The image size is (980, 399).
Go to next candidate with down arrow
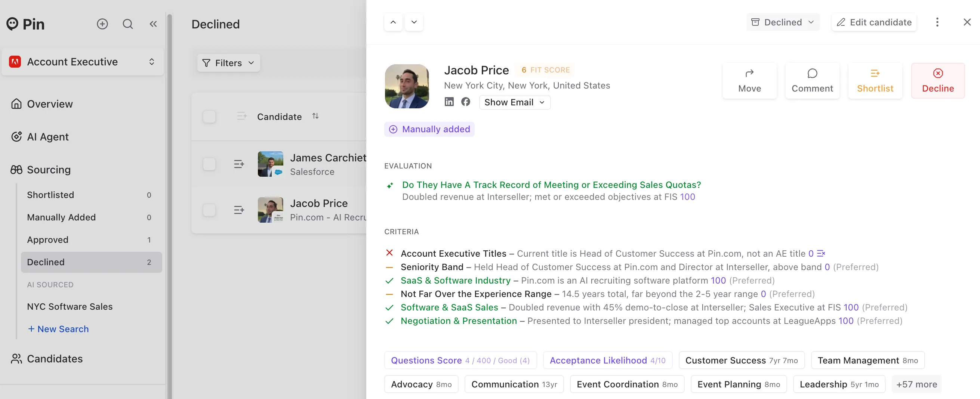point(414,22)
